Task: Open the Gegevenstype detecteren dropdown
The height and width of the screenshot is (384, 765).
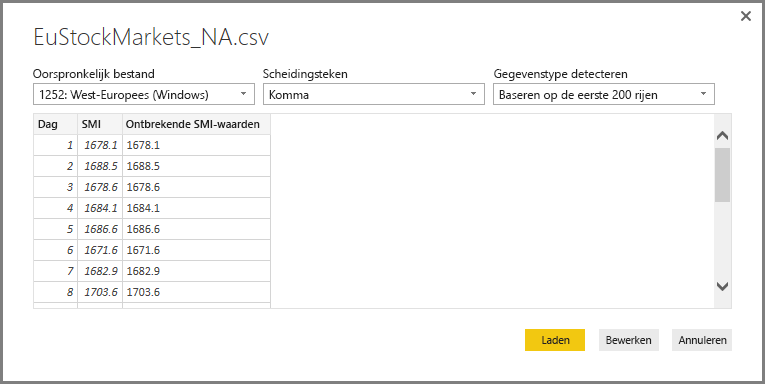Action: [604, 94]
